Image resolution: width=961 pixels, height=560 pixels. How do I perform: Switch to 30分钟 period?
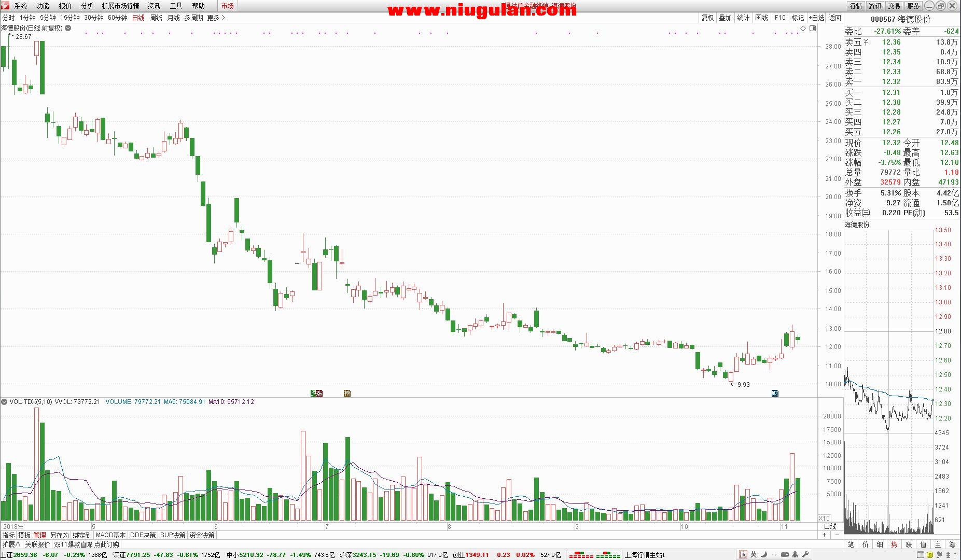[x=94, y=18]
